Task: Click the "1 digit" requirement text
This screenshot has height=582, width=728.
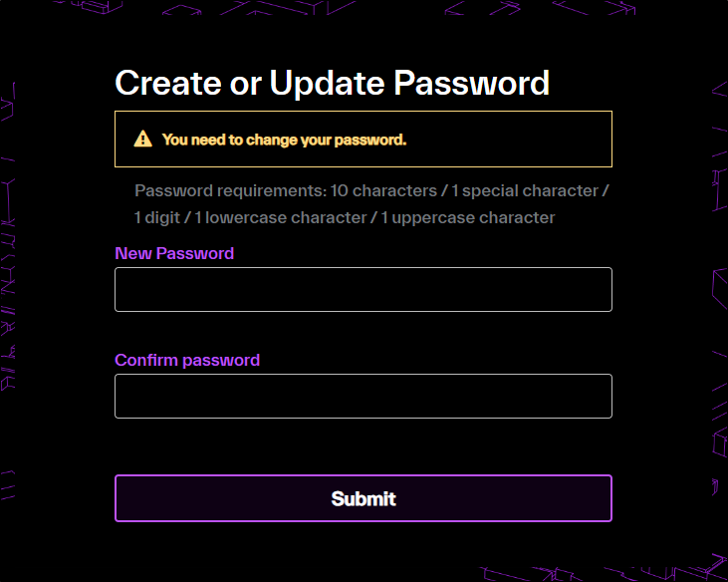Action: pyautogui.click(x=154, y=217)
